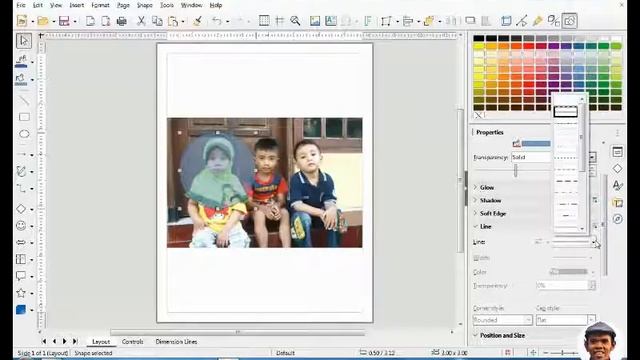
Task: Toggle Draw Functions toolbar visibility icon
Action: pyautogui.click(x=570, y=21)
